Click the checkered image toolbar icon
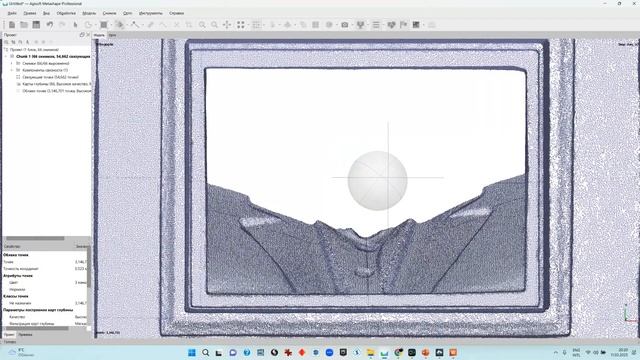This screenshot has height=360, width=640. (x=416, y=25)
